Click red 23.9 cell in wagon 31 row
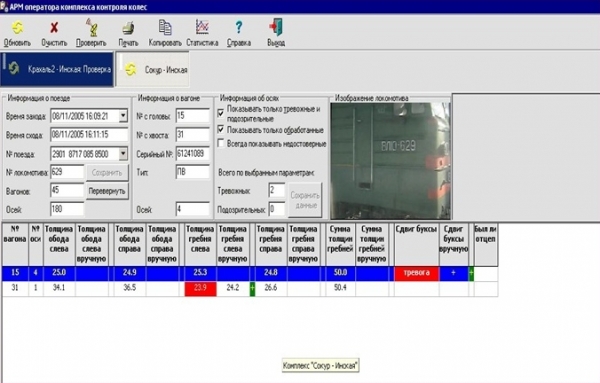The height and width of the screenshot is (383, 600). pyautogui.click(x=200, y=288)
